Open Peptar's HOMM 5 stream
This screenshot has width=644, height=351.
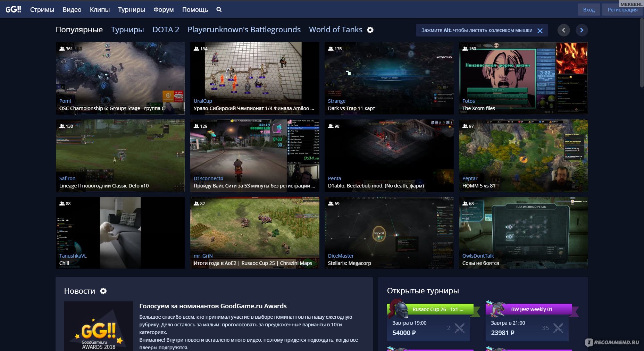pyautogui.click(x=523, y=156)
